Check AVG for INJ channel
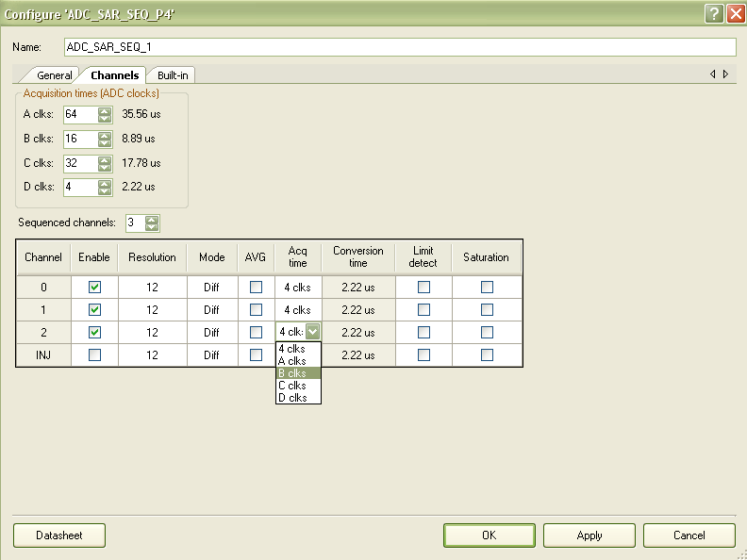This screenshot has height=560, width=747. pyautogui.click(x=256, y=355)
